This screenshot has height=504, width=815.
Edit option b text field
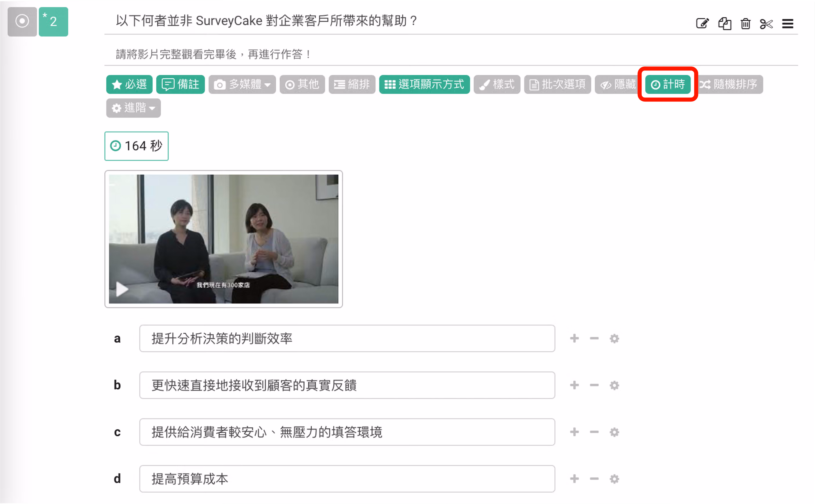(347, 385)
